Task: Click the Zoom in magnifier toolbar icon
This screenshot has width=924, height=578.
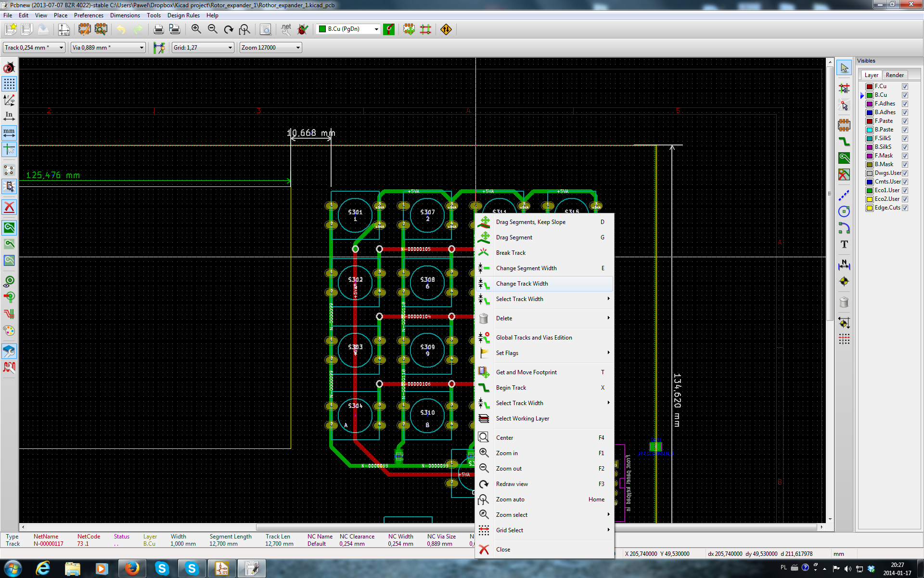Action: pyautogui.click(x=196, y=29)
